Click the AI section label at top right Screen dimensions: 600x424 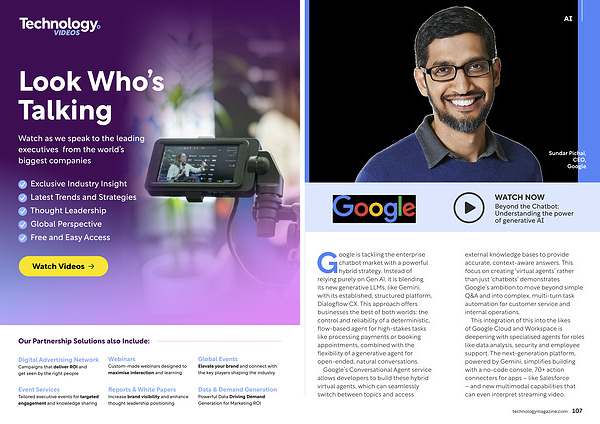pyautogui.click(x=568, y=18)
